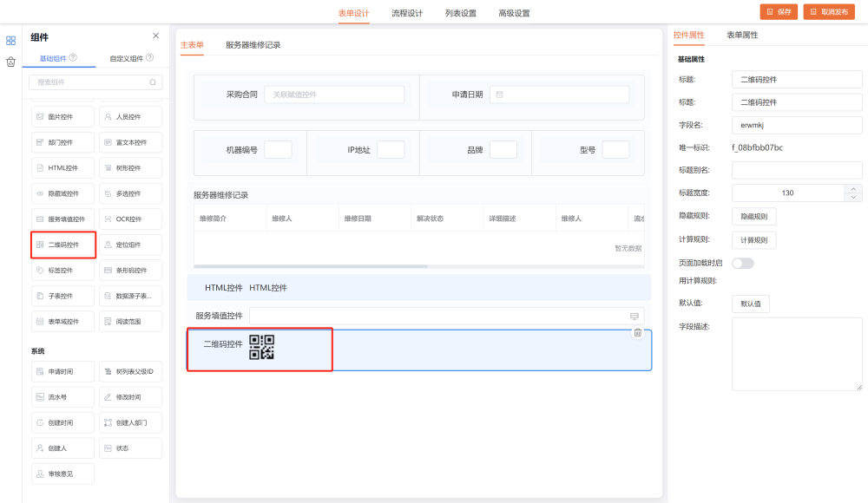Screen dimensions: 868x503
Task: Click the trash bin icon in left sidebar
Action: [x=11, y=62]
